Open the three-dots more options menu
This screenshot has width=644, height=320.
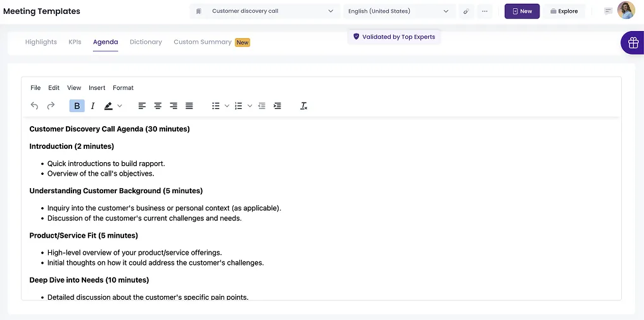coord(484,11)
